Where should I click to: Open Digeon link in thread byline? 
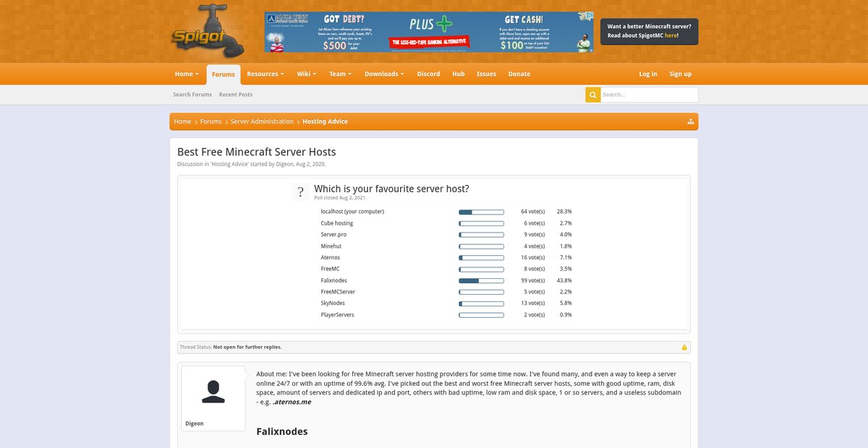pos(284,164)
